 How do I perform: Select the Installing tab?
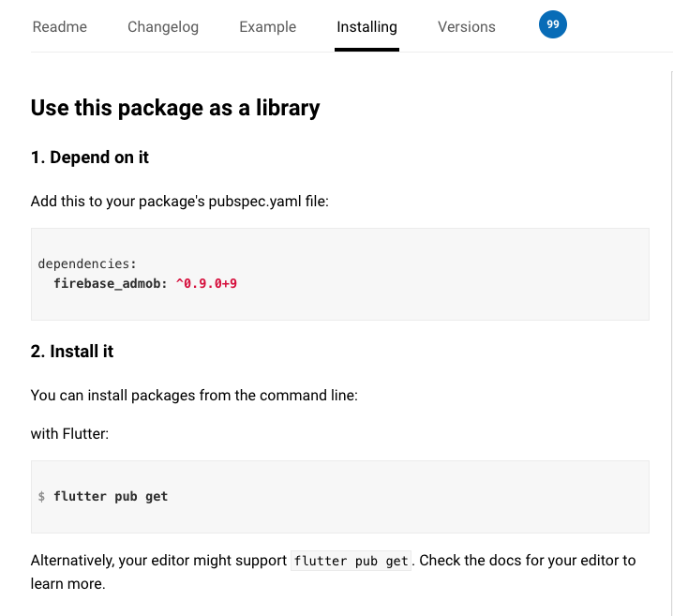click(x=367, y=26)
